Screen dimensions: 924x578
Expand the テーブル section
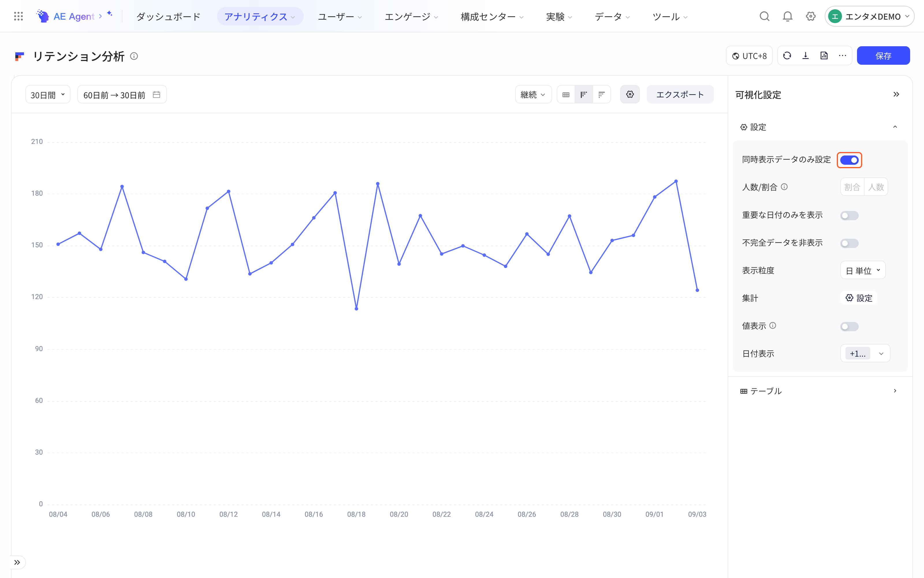tap(820, 391)
